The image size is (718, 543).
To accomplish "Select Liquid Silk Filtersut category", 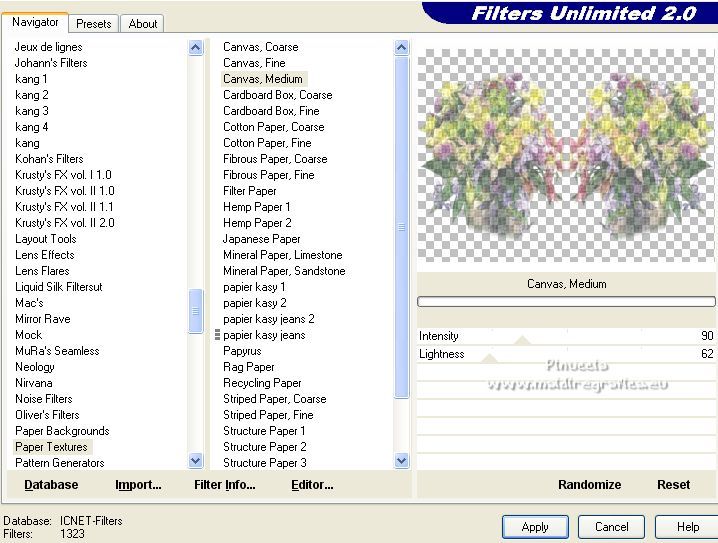I will click(59, 287).
